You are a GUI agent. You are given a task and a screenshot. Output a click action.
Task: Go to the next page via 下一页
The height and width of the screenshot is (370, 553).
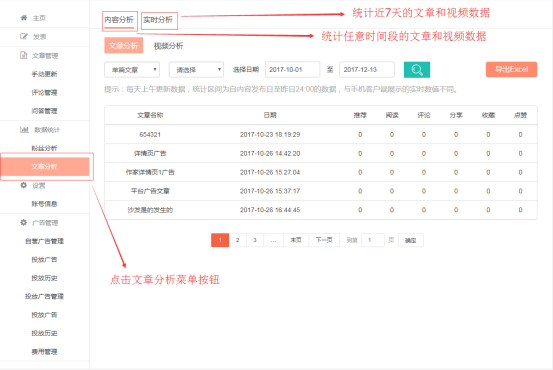click(324, 240)
